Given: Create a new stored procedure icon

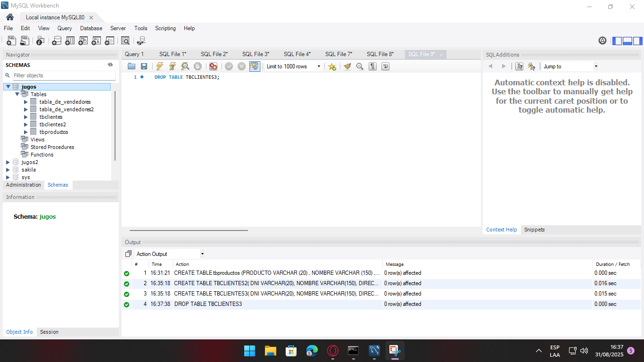Looking at the screenshot, I should tap(96, 41).
